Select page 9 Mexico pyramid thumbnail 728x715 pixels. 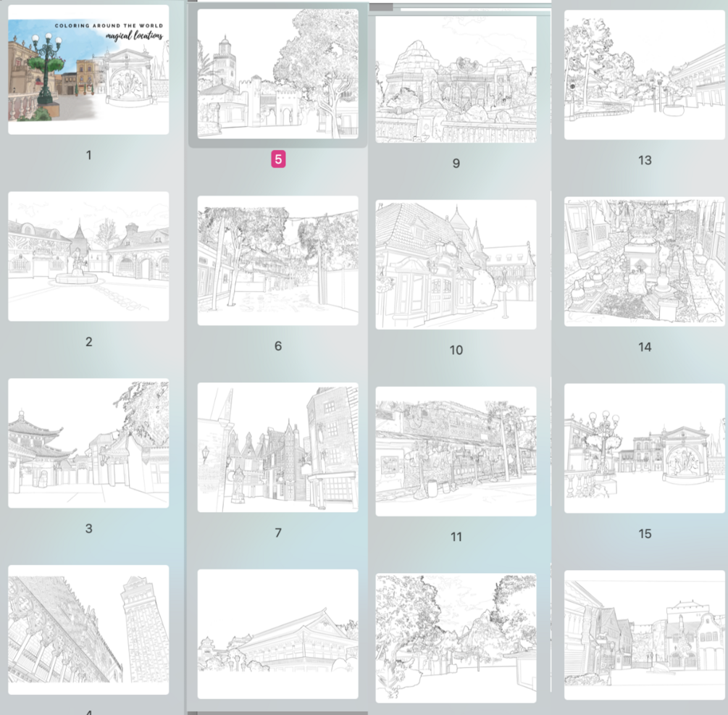click(x=456, y=79)
